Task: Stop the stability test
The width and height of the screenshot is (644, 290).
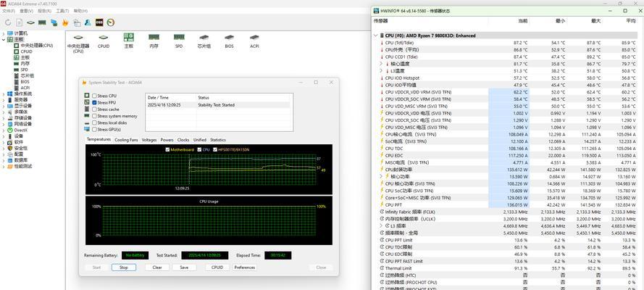Action: click(x=124, y=268)
